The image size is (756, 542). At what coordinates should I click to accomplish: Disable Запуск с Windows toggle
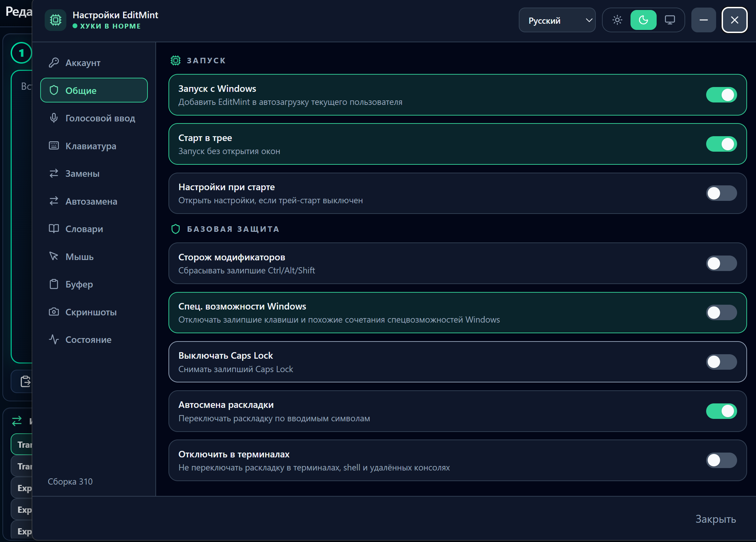coord(721,95)
